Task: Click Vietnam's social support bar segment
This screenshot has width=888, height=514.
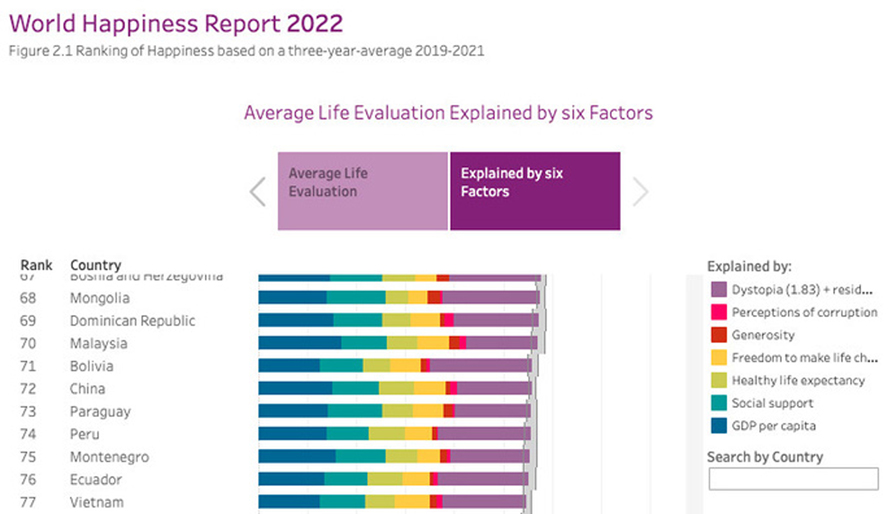Action: click(x=342, y=502)
